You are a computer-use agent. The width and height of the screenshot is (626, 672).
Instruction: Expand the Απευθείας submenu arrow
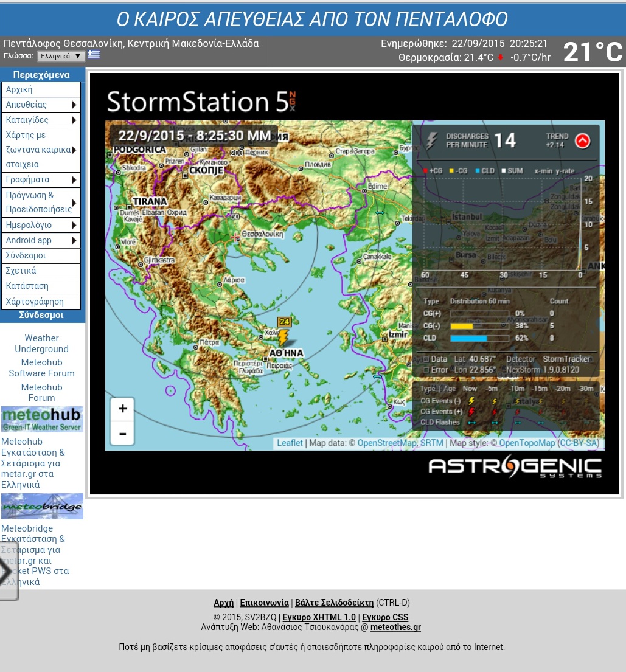pyautogui.click(x=74, y=105)
